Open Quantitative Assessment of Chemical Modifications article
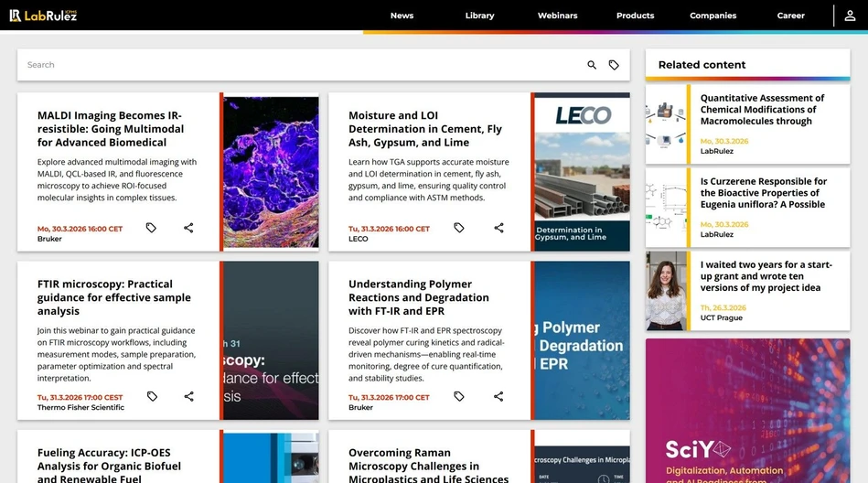The width and height of the screenshot is (868, 483). coord(762,109)
